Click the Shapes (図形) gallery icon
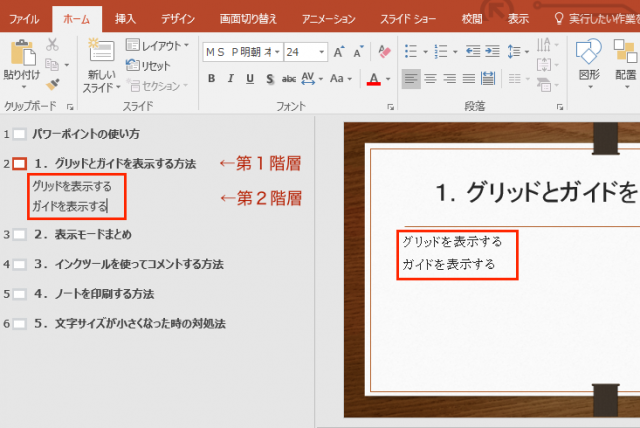Image resolution: width=640 pixels, height=428 pixels. pyautogui.click(x=589, y=52)
